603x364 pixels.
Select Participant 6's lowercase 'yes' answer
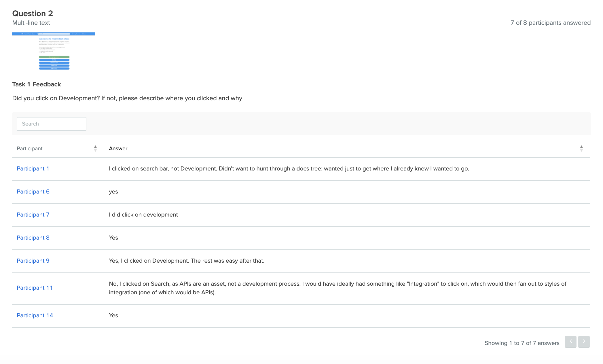[x=113, y=192]
